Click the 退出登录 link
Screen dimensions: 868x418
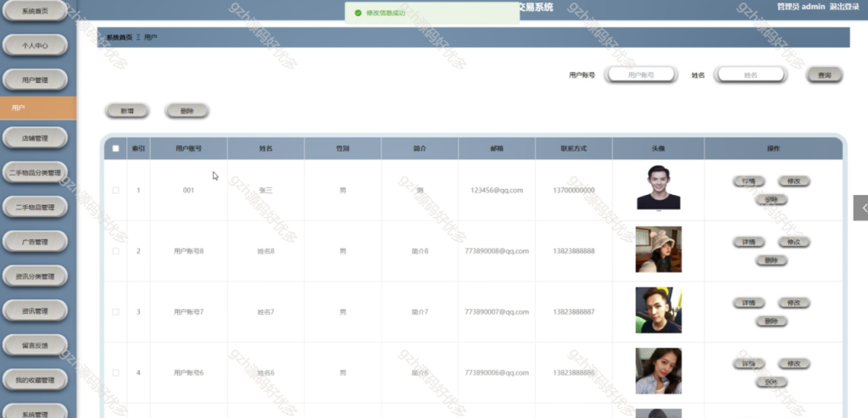(x=844, y=7)
